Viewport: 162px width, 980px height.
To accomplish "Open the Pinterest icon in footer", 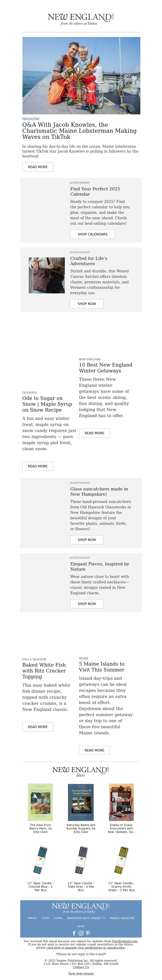I will 88,933.
